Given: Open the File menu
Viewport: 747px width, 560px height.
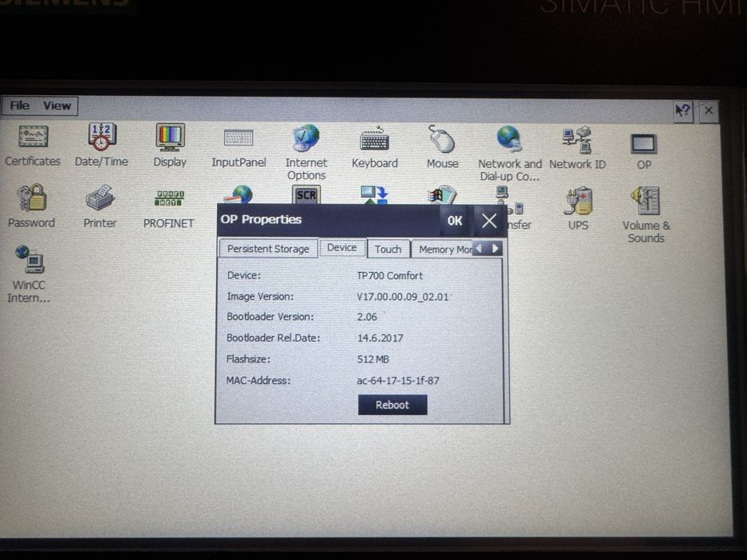Looking at the screenshot, I should (x=19, y=106).
